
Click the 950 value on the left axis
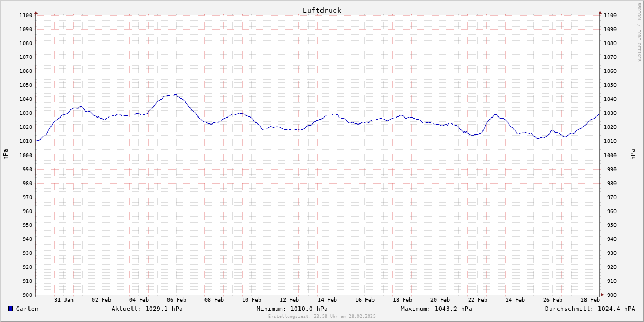pos(27,225)
